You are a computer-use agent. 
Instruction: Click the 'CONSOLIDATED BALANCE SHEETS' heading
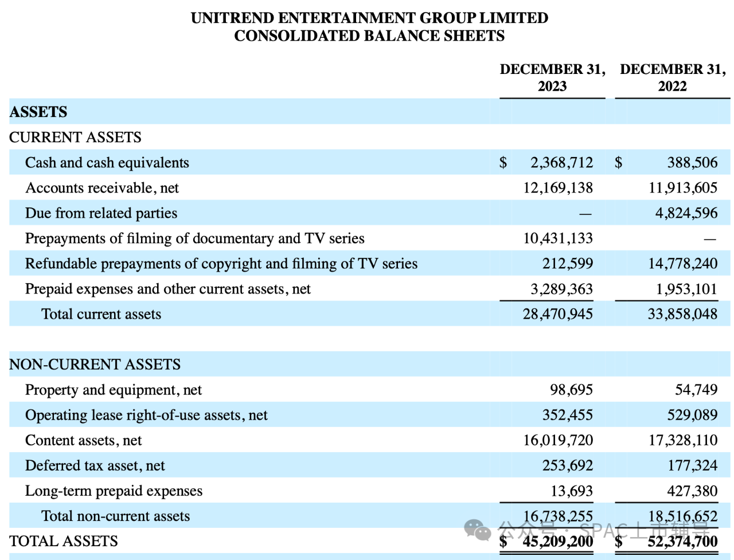coord(369,36)
